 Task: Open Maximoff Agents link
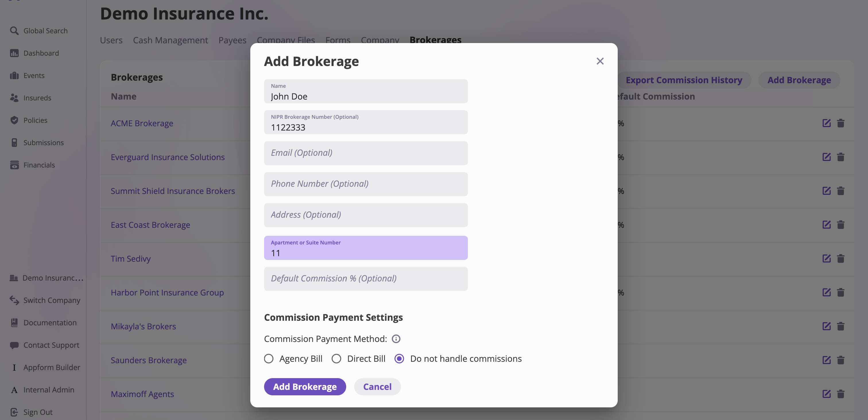point(142,394)
